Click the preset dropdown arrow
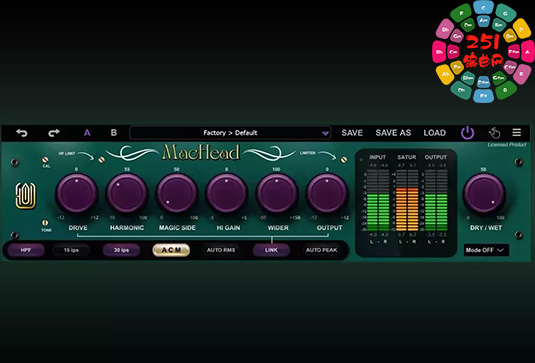535x363 pixels. tap(325, 133)
